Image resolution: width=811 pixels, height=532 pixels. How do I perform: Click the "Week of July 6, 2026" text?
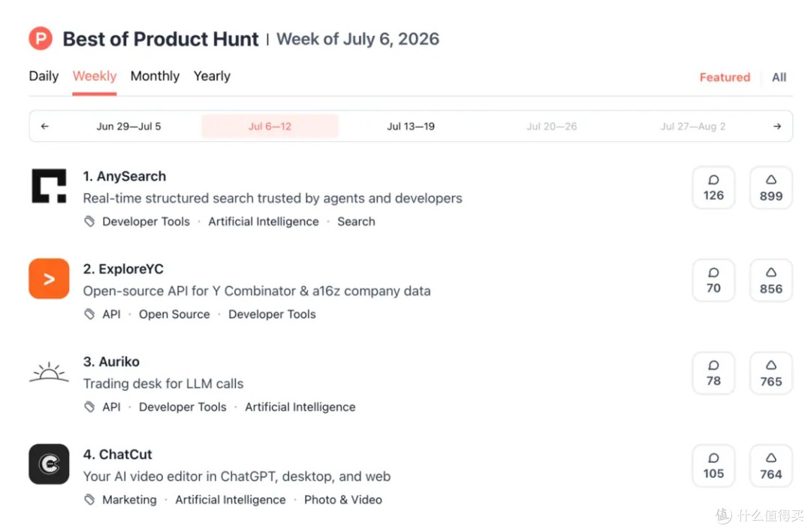(x=357, y=39)
